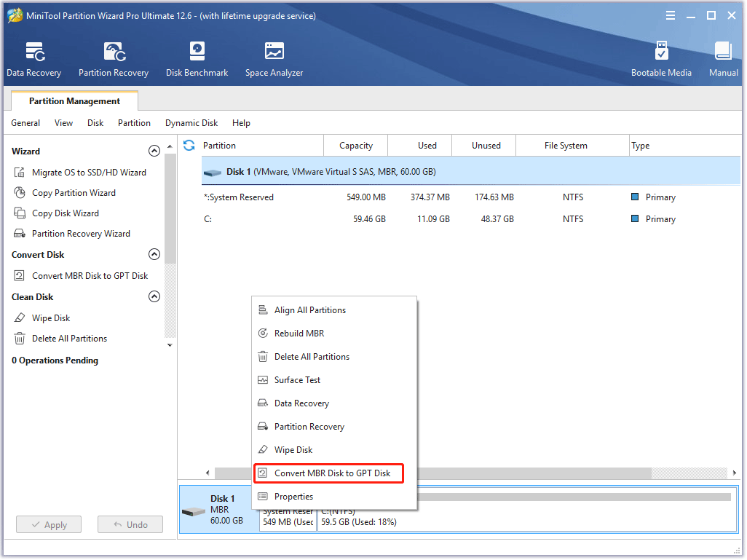Open the Partition menu
The image size is (747, 560).
coord(135,124)
